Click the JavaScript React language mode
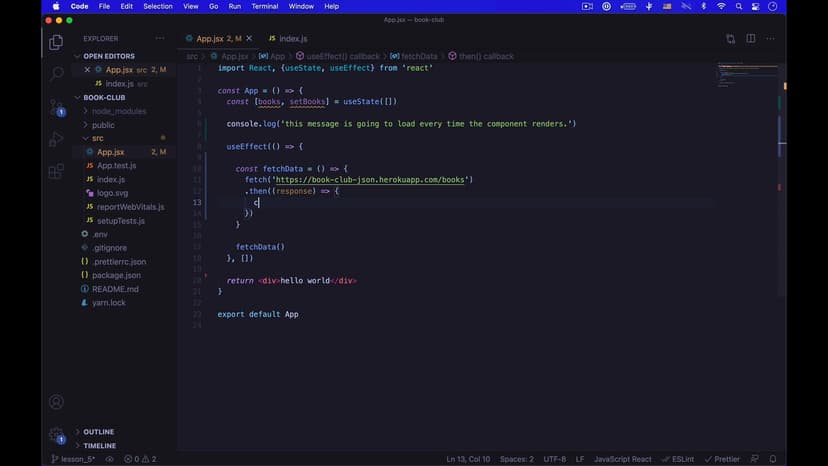 [623, 459]
